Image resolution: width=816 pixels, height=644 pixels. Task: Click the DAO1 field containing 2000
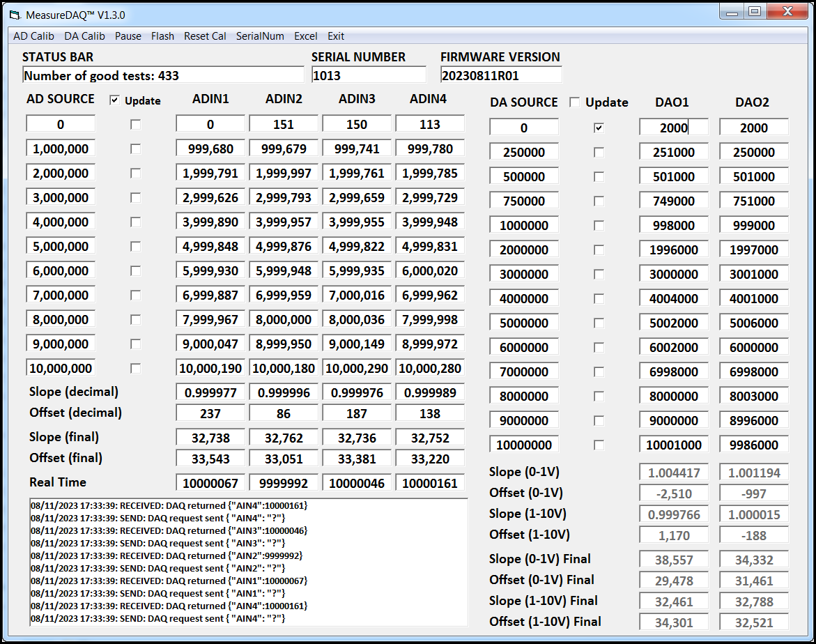(673, 128)
